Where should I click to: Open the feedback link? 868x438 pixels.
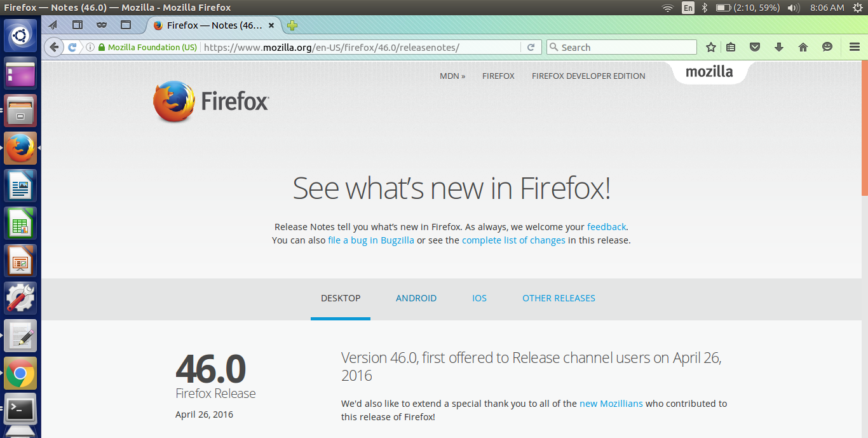(607, 226)
